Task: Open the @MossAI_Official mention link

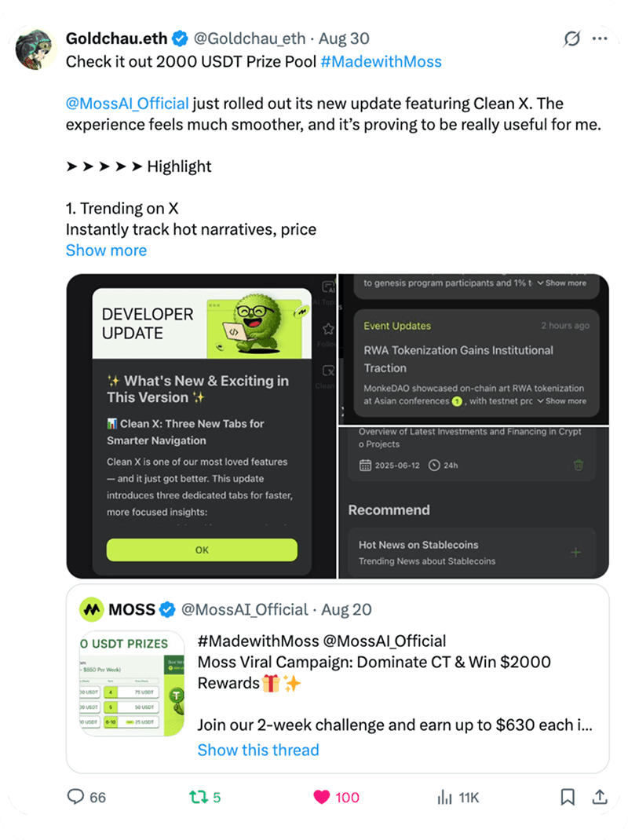Action: (x=127, y=104)
